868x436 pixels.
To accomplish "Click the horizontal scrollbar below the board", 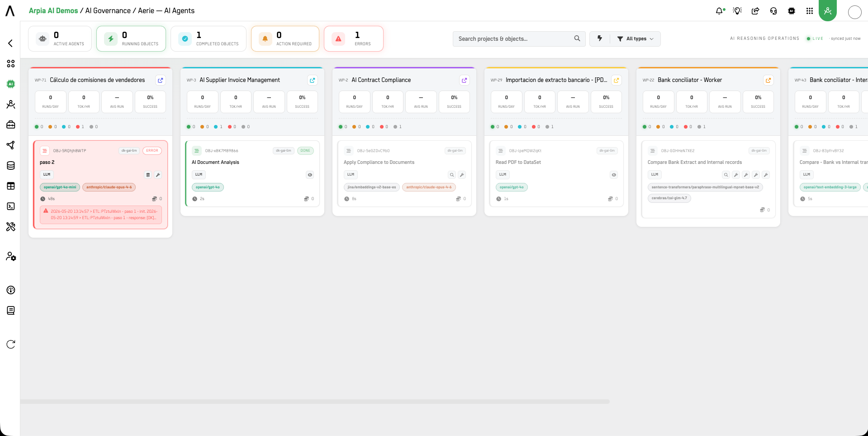I will pyautogui.click(x=315, y=402).
